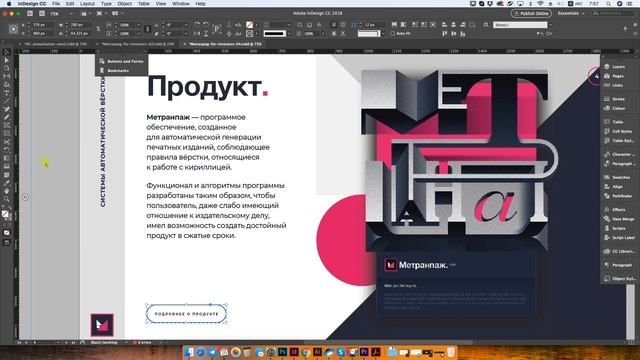Open the rotation angle dropdown
Screen dimensions: 640x360
(x=186, y=25)
